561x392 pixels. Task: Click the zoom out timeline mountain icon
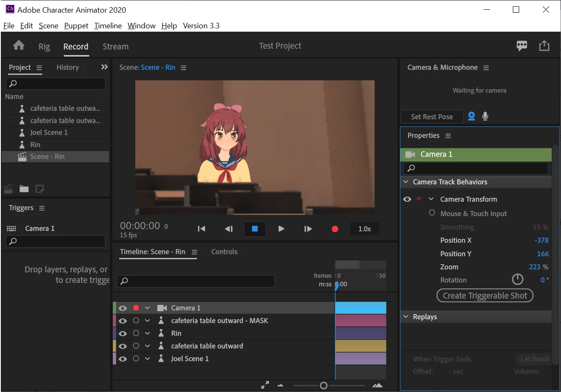tap(280, 385)
